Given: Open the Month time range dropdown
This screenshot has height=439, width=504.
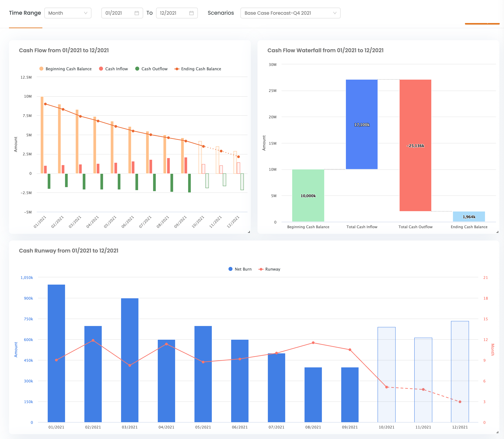Looking at the screenshot, I should tap(68, 13).
